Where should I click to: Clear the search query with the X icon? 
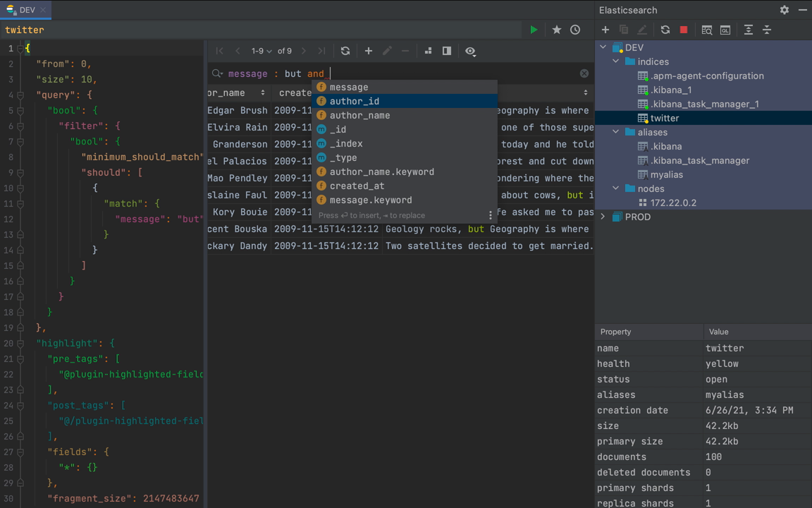coord(584,73)
